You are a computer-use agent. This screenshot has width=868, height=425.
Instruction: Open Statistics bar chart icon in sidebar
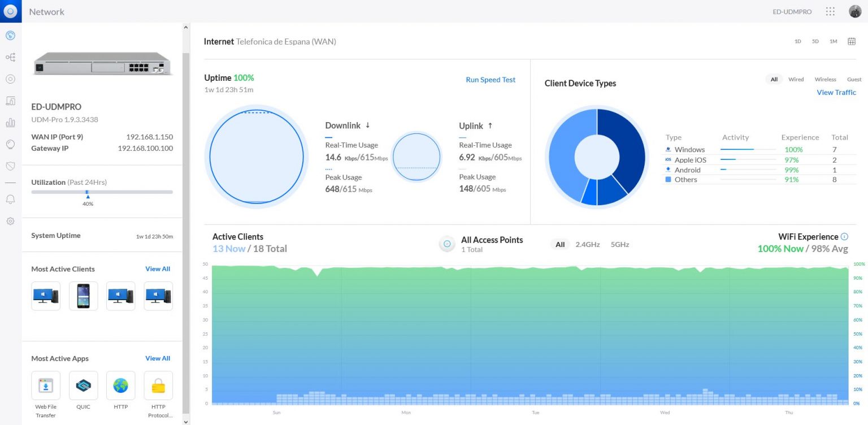coord(10,123)
